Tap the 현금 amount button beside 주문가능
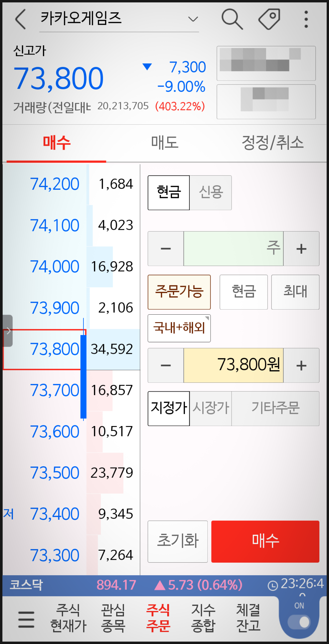The image size is (329, 644). tap(244, 292)
